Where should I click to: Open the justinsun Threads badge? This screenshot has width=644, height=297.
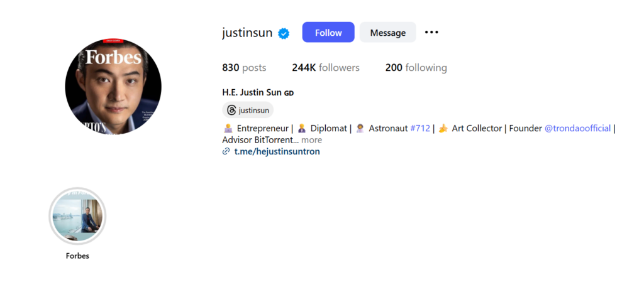coord(248,110)
